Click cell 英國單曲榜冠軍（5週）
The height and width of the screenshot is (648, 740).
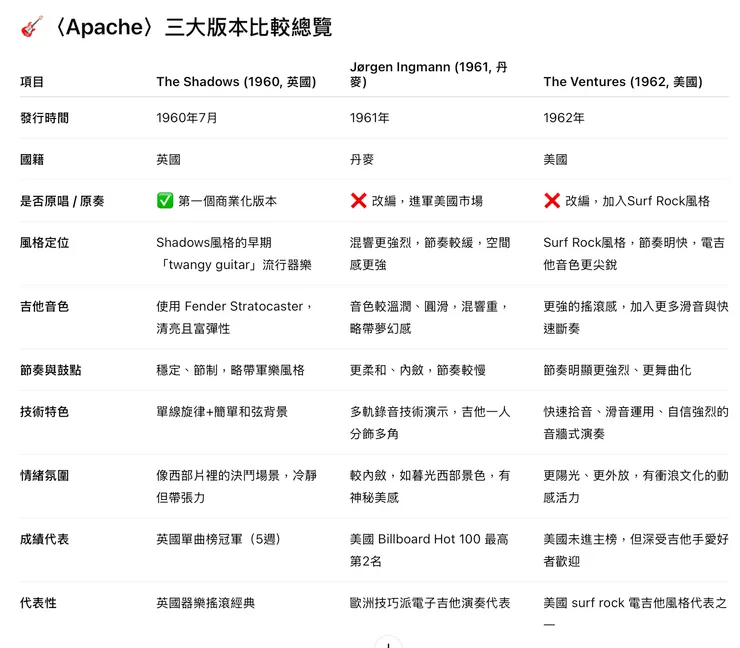tap(219, 539)
